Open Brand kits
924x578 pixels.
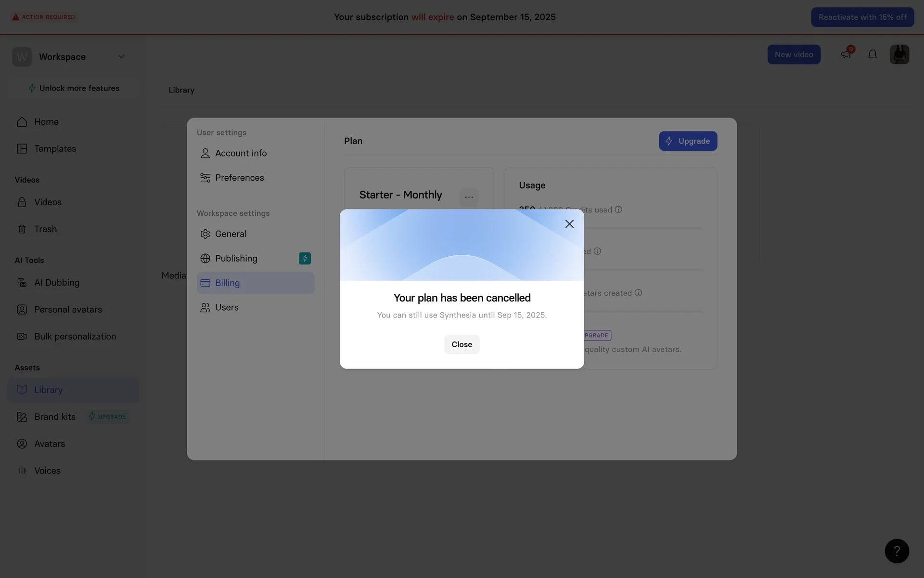tap(55, 417)
